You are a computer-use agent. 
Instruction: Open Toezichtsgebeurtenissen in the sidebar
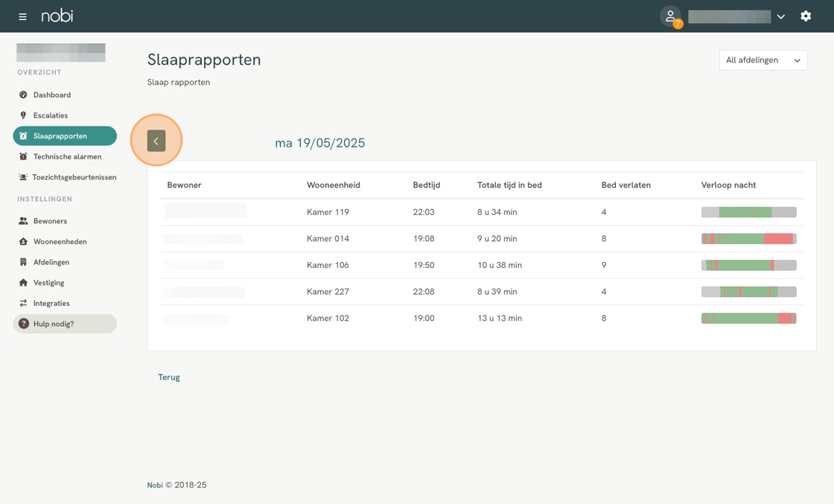coord(74,177)
